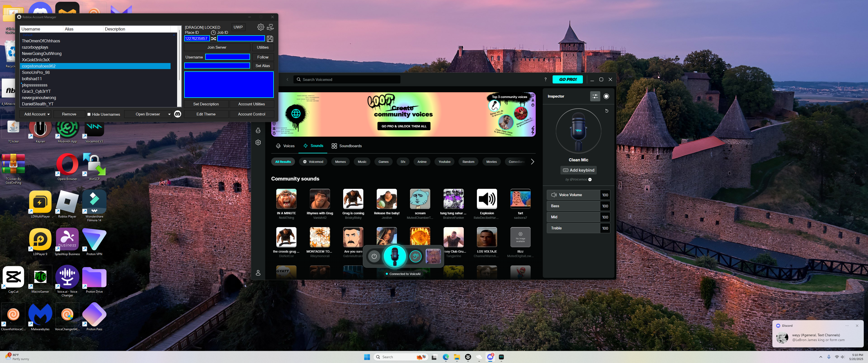Click the donate heart-hand icon

(x=270, y=27)
